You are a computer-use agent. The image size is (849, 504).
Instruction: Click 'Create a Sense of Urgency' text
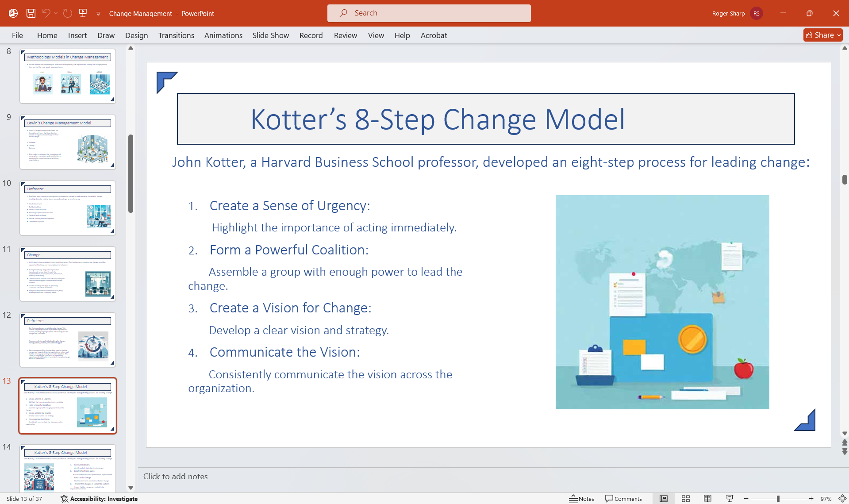(x=290, y=205)
